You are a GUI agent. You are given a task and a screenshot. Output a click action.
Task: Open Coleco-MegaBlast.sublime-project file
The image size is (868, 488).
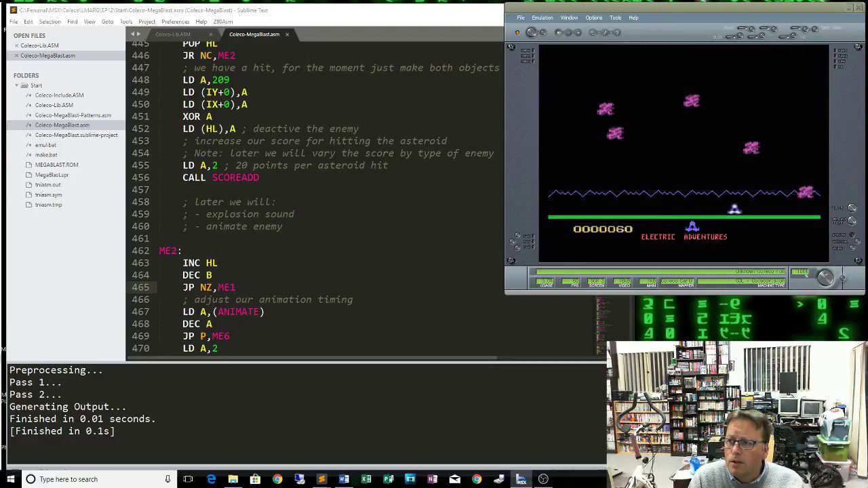pos(76,135)
